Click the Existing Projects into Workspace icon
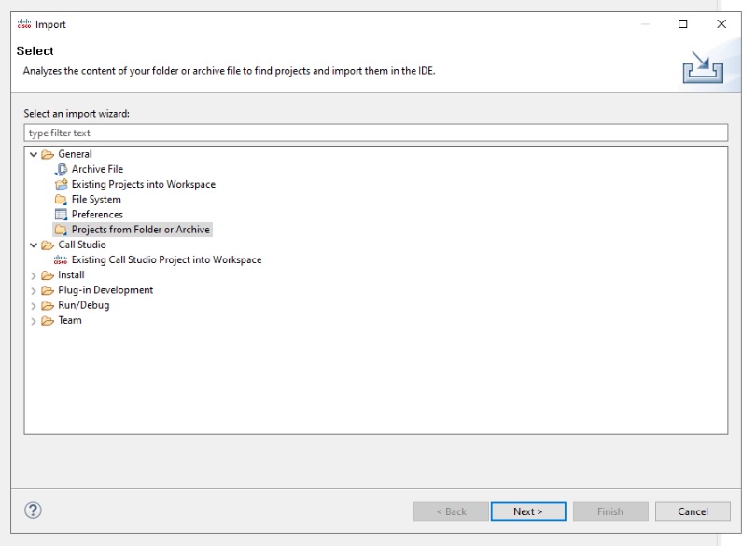Viewport: 756px width, 546px height. point(62,184)
